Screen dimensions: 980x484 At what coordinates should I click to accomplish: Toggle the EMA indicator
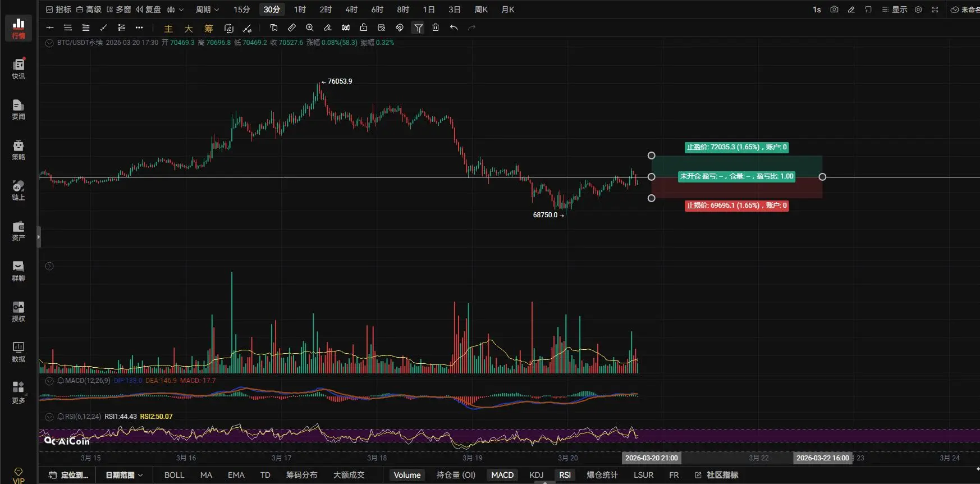[236, 475]
